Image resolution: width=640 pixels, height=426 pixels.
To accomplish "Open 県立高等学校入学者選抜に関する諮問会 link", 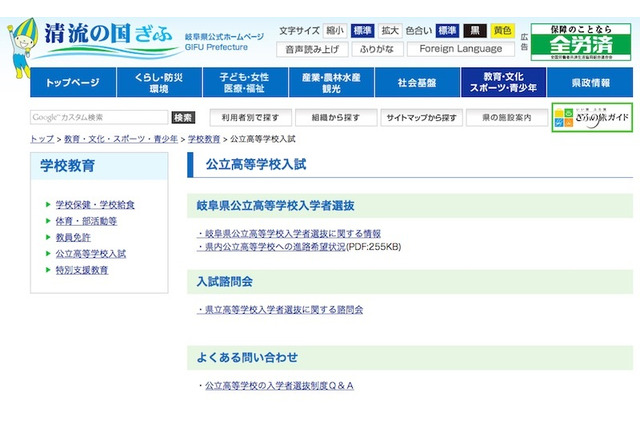I will 280,310.
